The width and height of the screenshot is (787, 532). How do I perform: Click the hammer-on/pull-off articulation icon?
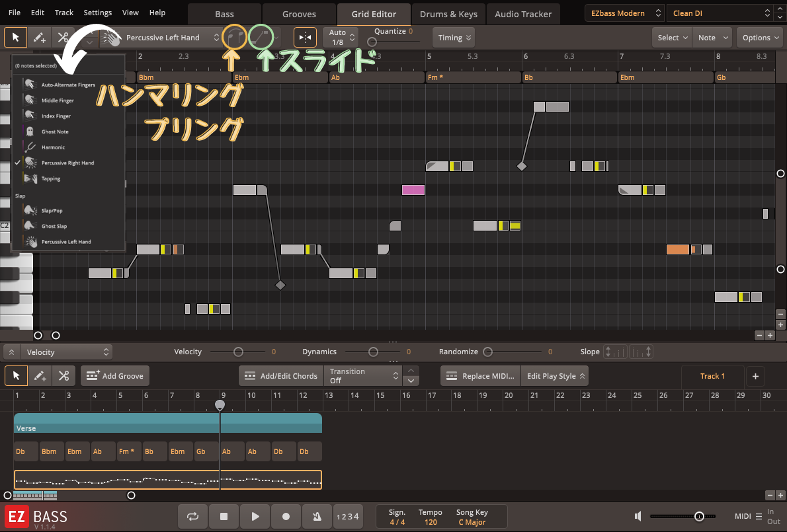tap(234, 38)
